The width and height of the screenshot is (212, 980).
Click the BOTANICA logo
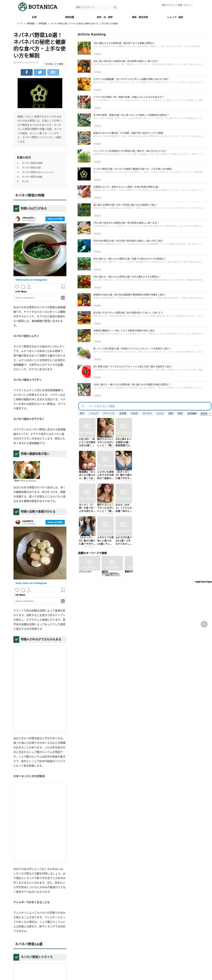coord(38,7)
